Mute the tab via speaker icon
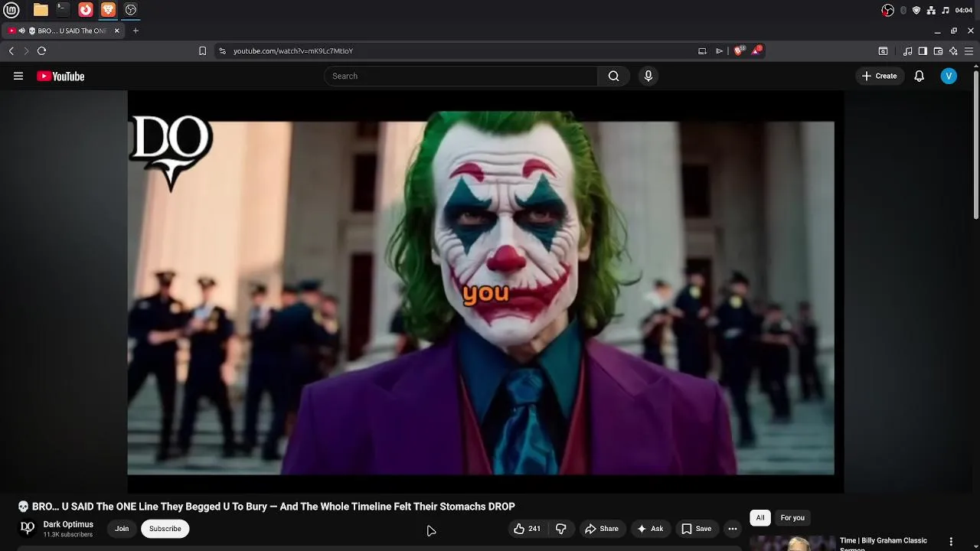 tap(21, 31)
